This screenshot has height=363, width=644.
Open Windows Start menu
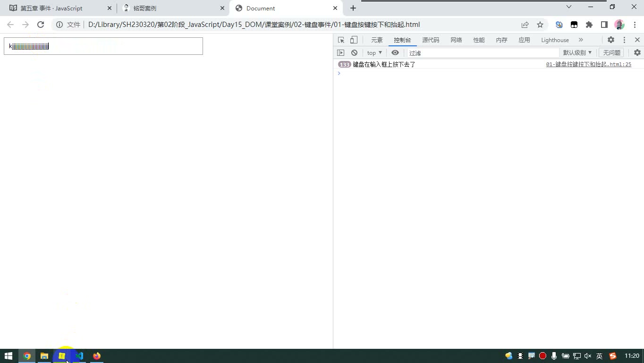coord(8,356)
